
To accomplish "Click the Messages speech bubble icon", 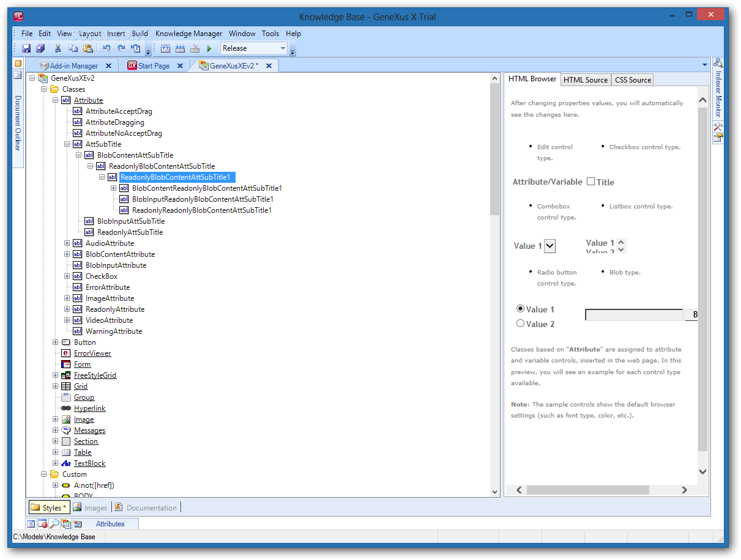I will point(66,430).
